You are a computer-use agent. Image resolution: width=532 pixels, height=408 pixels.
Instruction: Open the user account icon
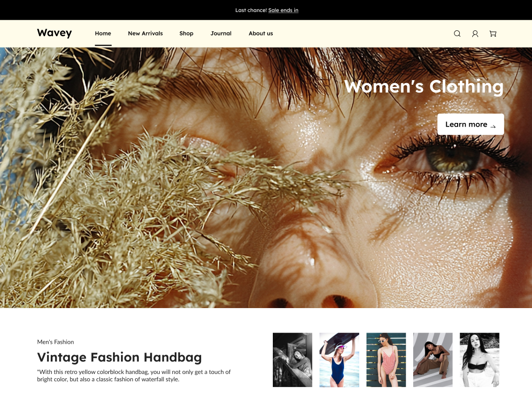click(475, 33)
